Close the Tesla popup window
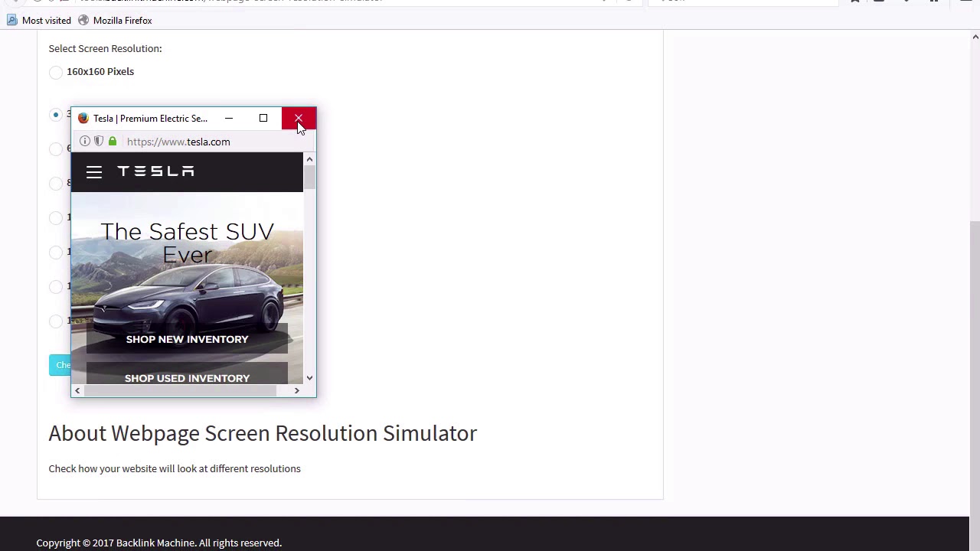 point(299,119)
